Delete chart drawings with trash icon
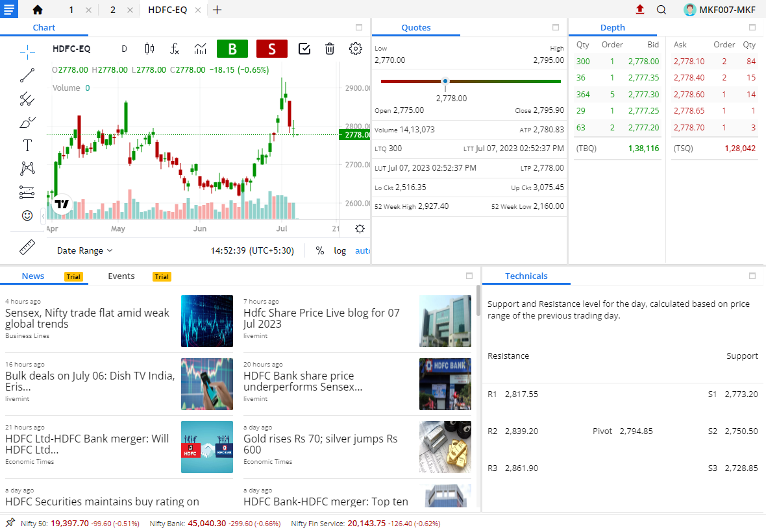 (330, 49)
